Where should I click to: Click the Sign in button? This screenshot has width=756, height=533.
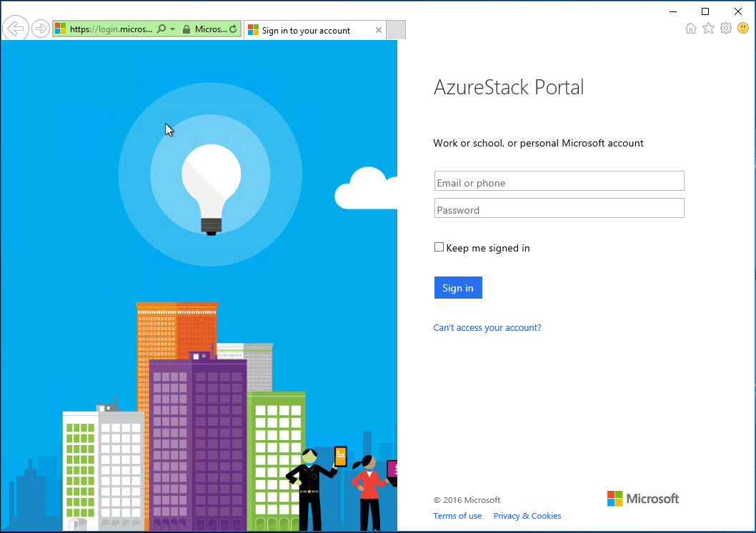458,288
